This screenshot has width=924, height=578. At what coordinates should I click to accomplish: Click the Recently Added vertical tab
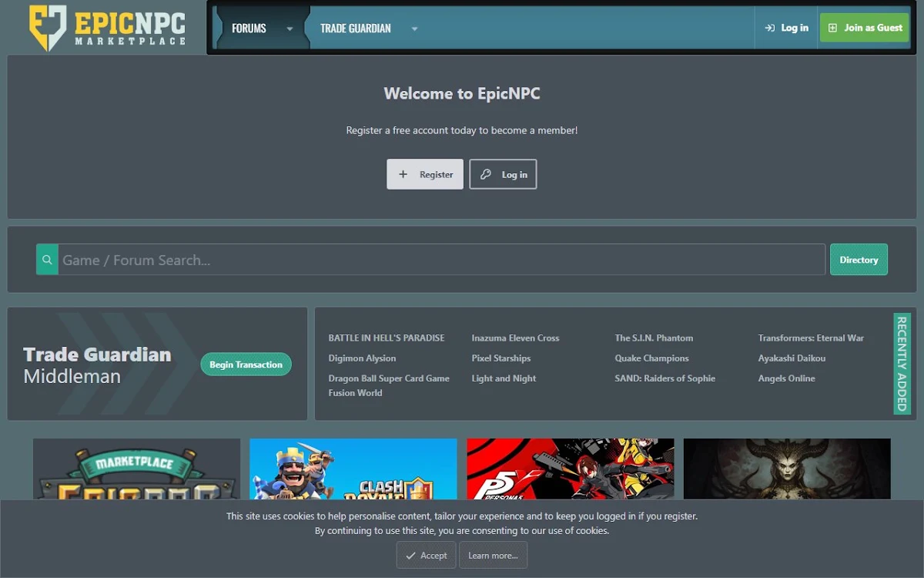(x=902, y=364)
